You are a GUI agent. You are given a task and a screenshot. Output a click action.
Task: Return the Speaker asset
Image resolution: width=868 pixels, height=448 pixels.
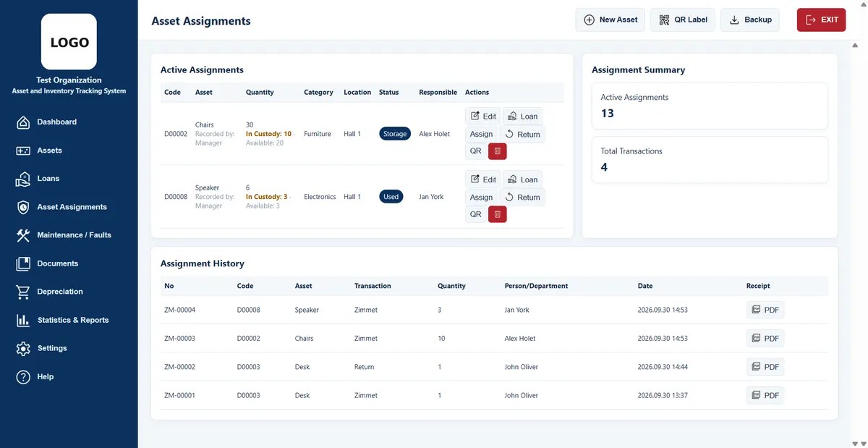522,197
